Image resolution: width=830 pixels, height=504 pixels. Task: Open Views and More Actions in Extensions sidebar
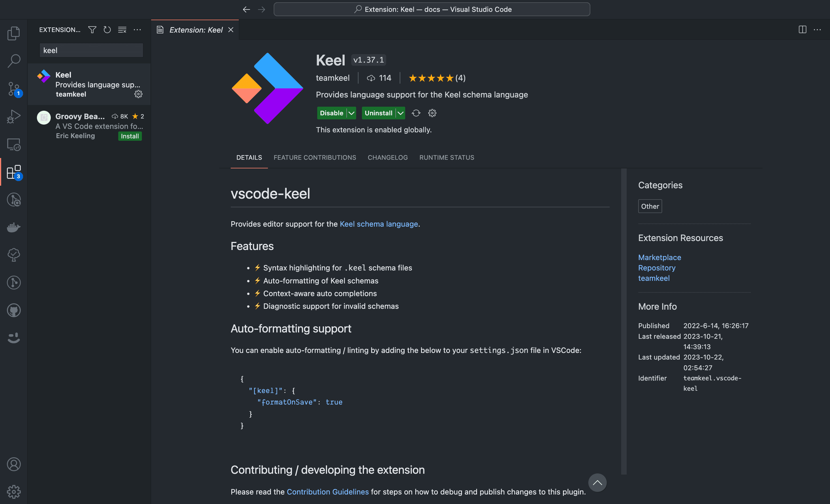tap(137, 30)
